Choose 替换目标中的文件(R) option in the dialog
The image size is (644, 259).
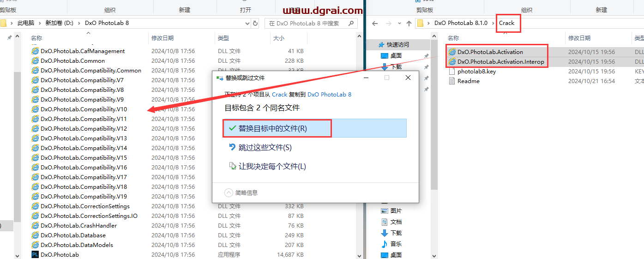(x=314, y=128)
